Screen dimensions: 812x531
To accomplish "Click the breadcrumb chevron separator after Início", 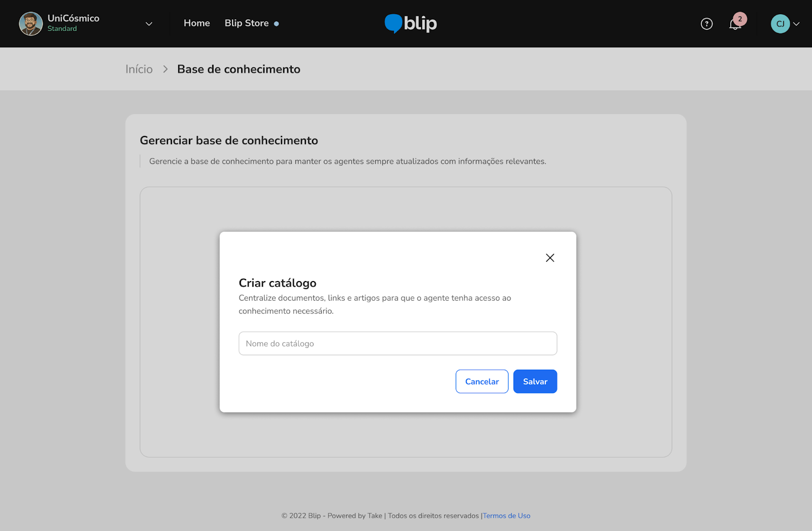I will tap(165, 69).
